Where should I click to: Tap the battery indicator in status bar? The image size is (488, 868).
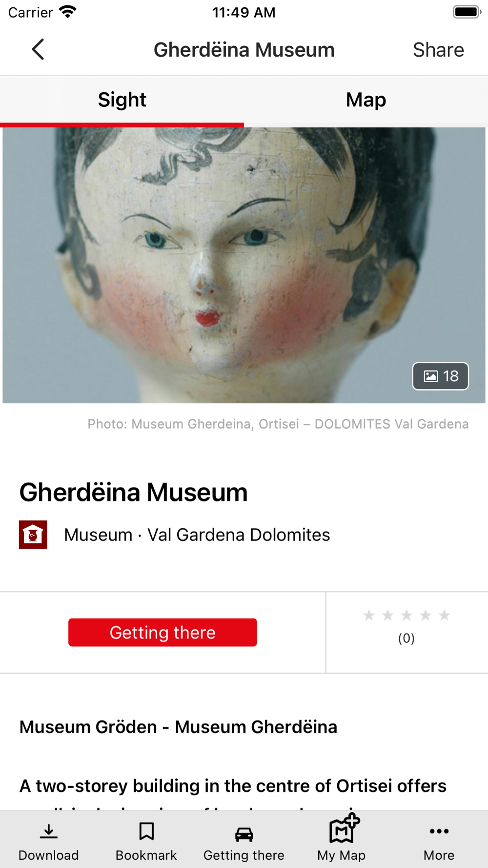point(467,12)
